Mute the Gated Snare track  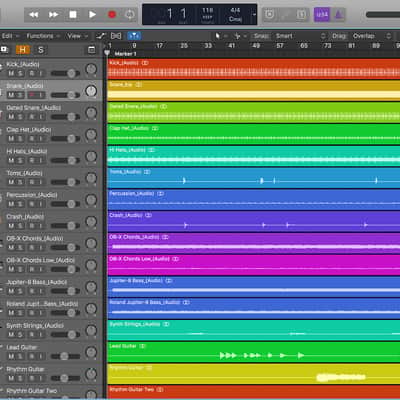click(11, 117)
